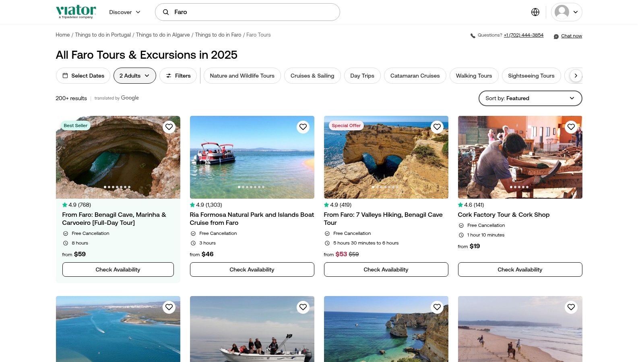Open the 2 Adults traveler dropdown
644x362 pixels.
pyautogui.click(x=134, y=76)
